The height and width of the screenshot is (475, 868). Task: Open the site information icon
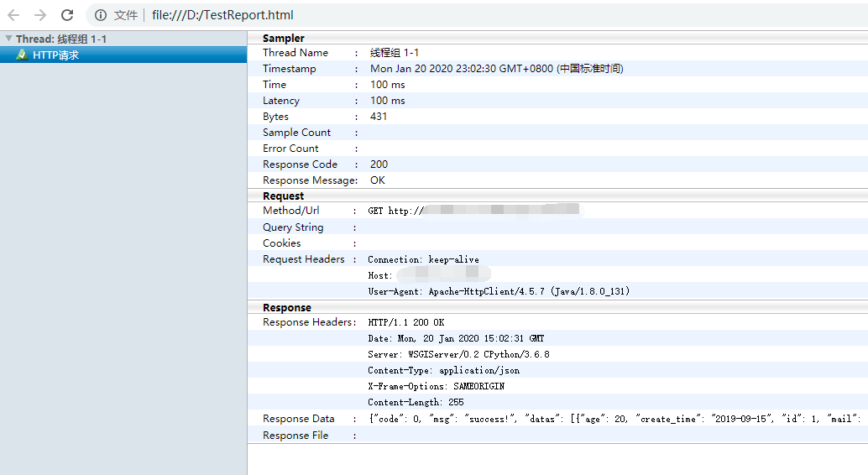101,15
